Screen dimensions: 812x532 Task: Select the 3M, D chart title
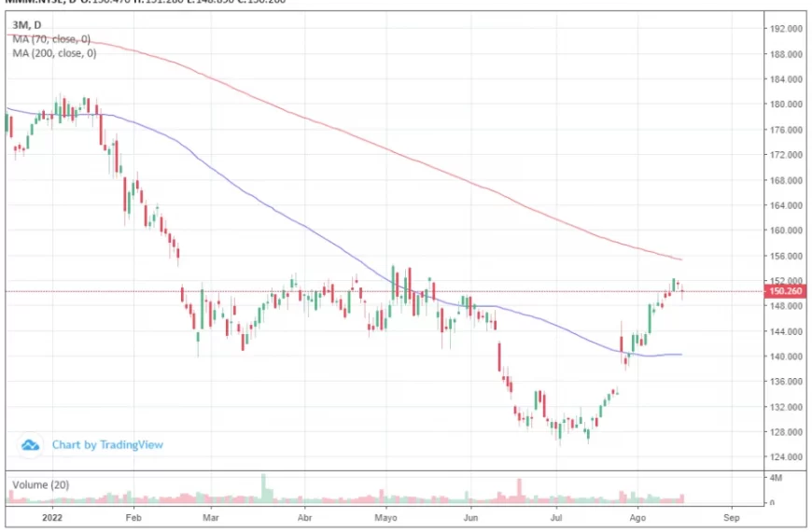pyautogui.click(x=27, y=25)
